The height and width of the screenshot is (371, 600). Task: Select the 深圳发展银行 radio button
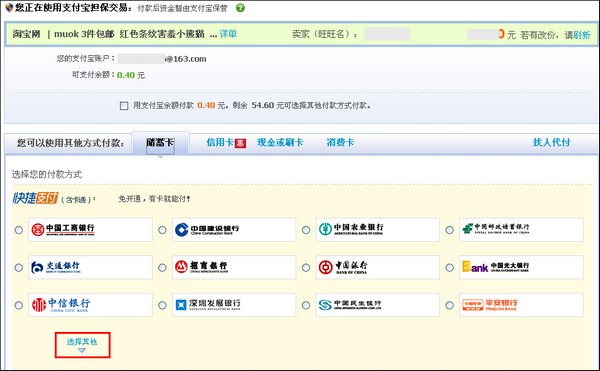pyautogui.click(x=162, y=305)
